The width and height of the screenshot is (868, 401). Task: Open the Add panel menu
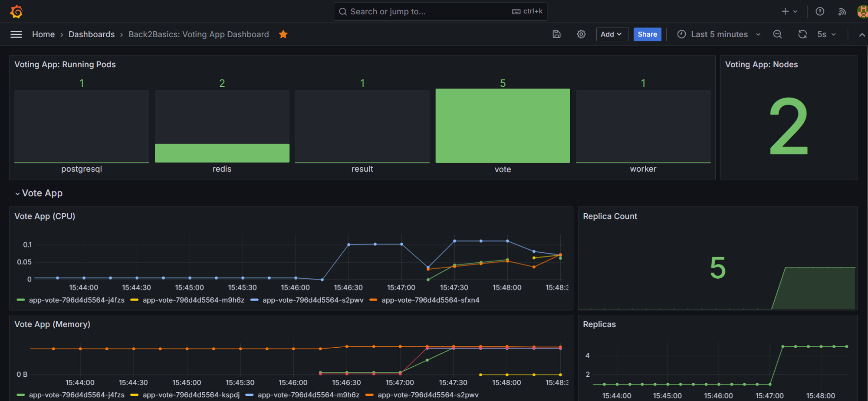612,34
